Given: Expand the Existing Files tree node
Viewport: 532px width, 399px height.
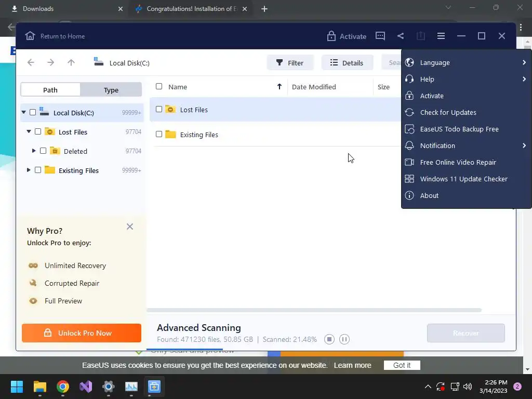Looking at the screenshot, I should (x=29, y=170).
